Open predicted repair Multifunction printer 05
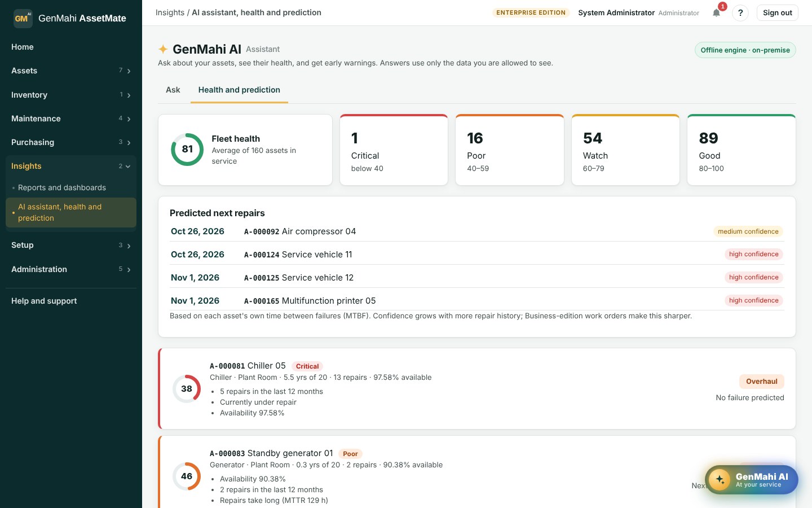Screen dimensions: 812x508 click(x=477, y=301)
